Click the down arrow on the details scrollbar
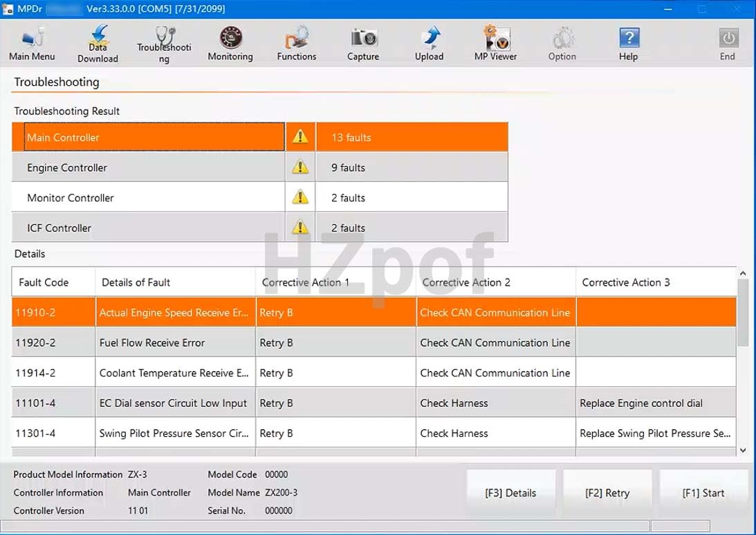 [744, 449]
